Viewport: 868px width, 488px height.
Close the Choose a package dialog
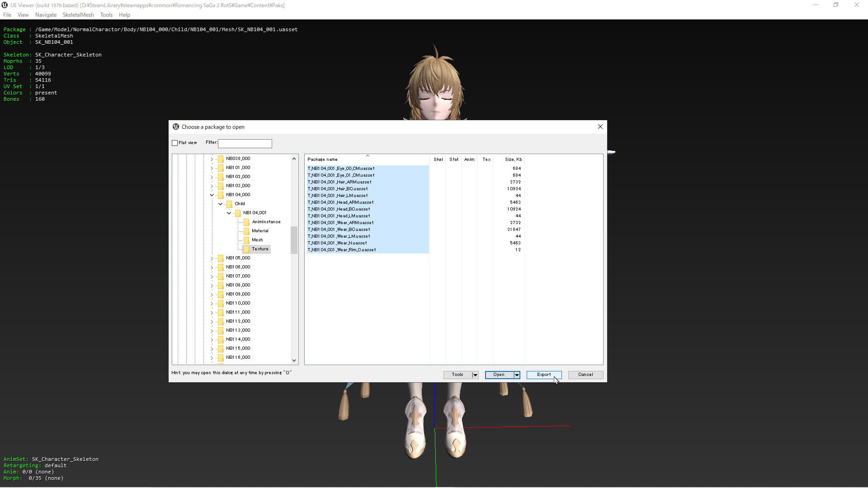tap(600, 127)
